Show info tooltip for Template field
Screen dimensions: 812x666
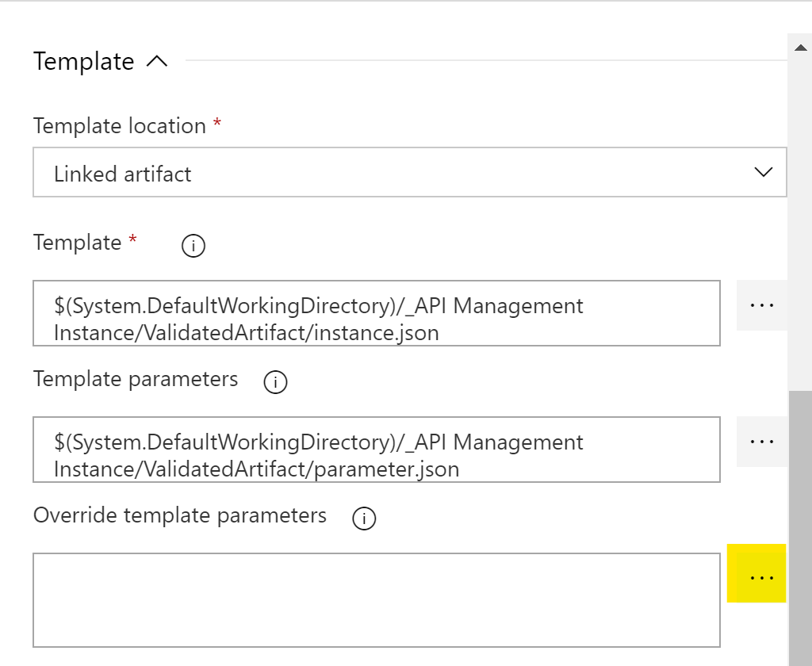tap(193, 247)
